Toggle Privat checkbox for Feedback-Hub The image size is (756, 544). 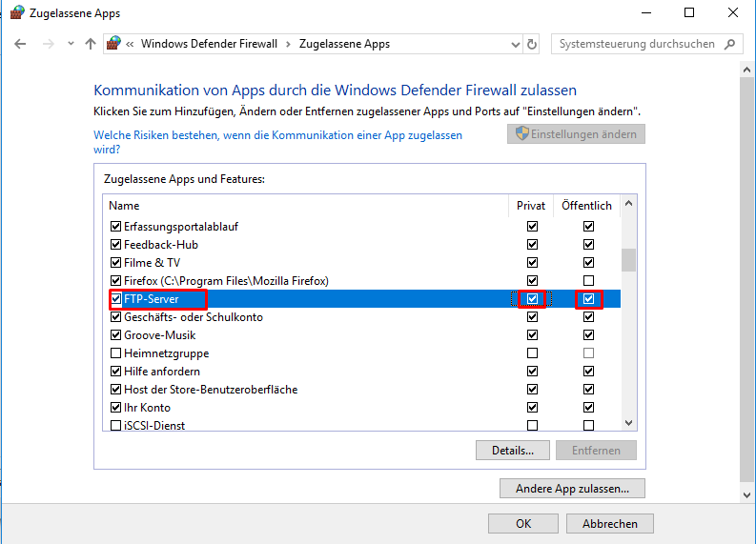(x=532, y=244)
